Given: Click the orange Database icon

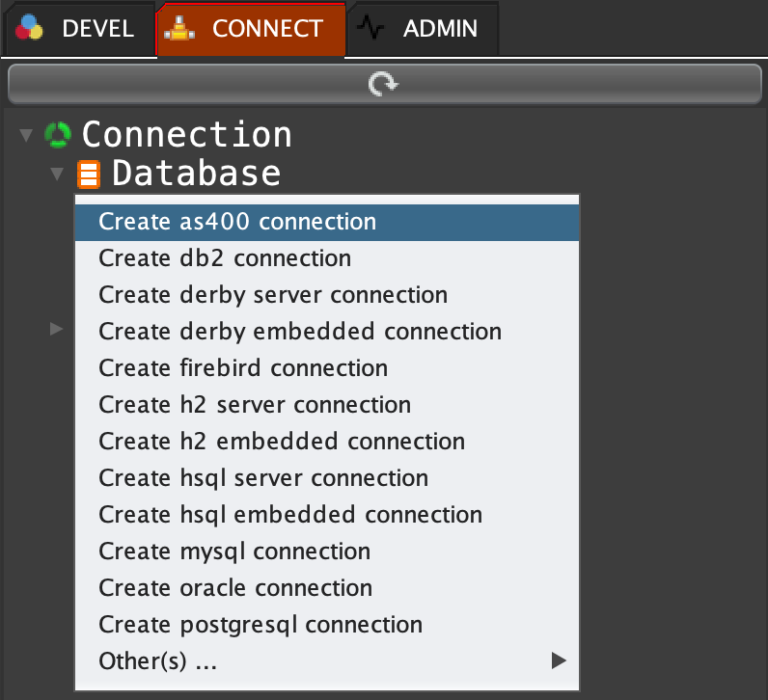Looking at the screenshot, I should point(89,175).
